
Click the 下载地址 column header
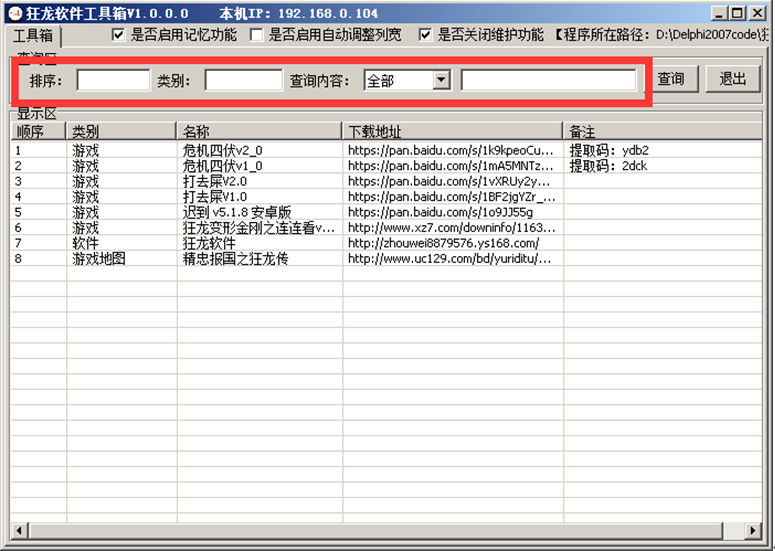452,131
